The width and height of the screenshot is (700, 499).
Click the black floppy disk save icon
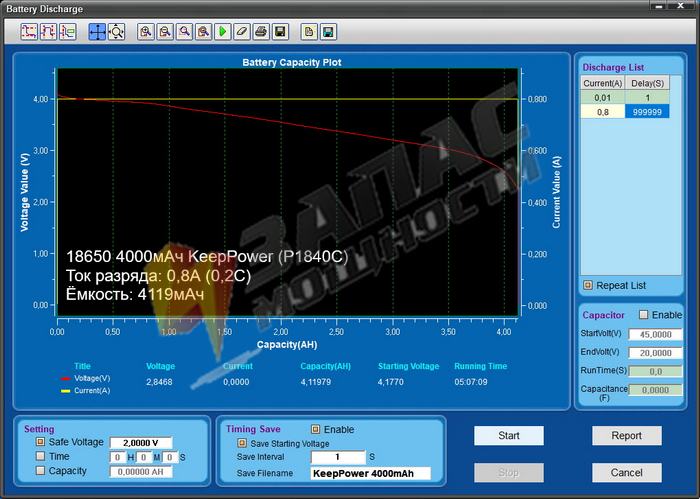coord(280,31)
